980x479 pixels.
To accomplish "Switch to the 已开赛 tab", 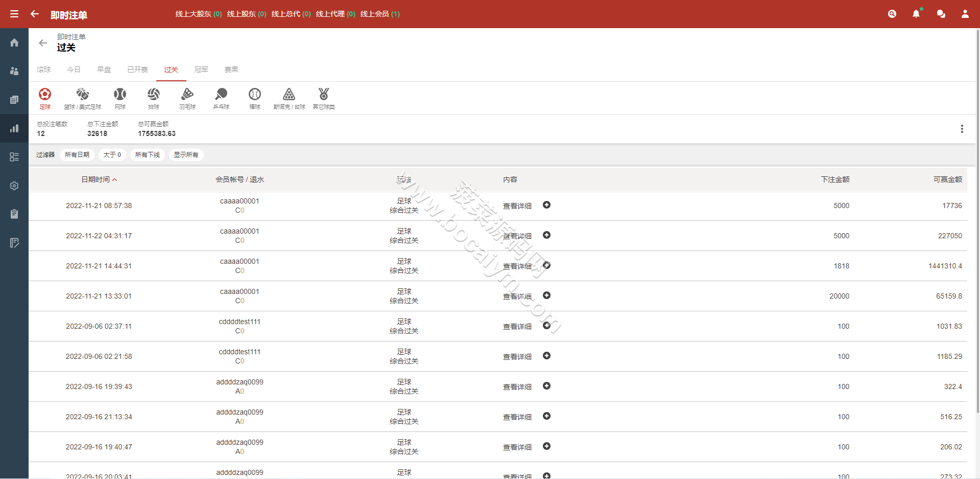I will click(x=138, y=70).
